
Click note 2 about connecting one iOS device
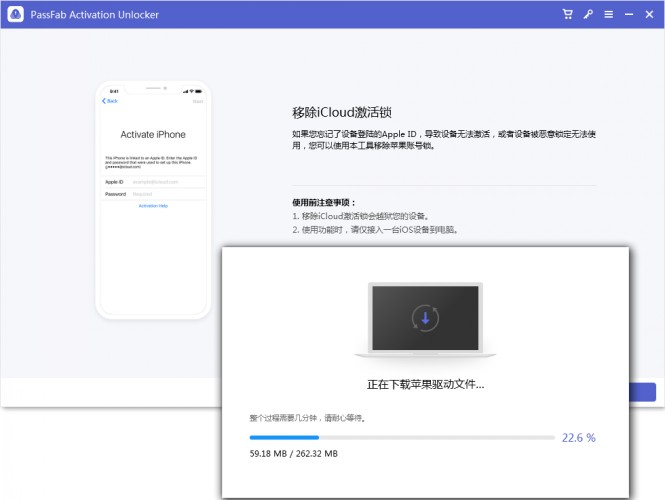pyautogui.click(x=375, y=229)
